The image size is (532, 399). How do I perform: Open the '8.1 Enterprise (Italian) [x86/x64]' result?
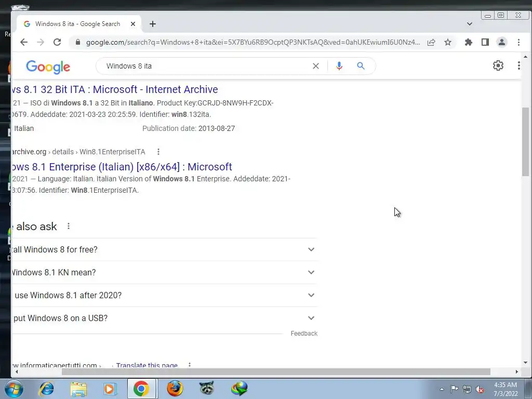pyautogui.click(x=122, y=167)
